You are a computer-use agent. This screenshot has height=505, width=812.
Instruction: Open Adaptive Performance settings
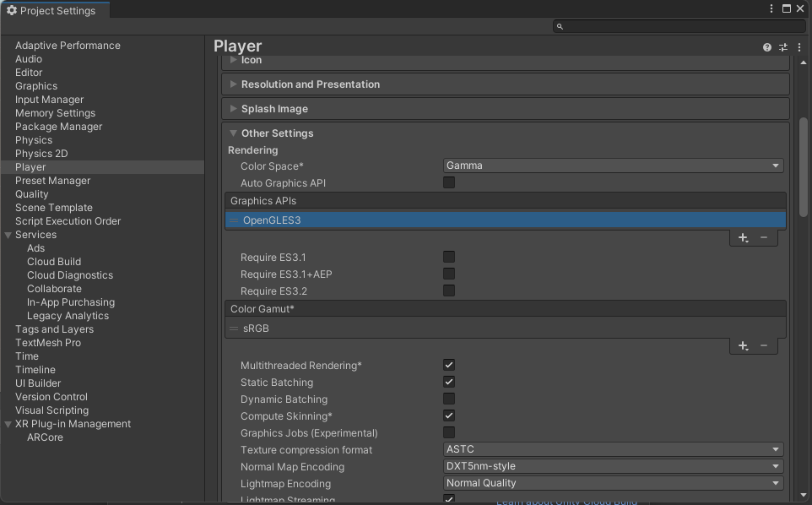point(68,46)
